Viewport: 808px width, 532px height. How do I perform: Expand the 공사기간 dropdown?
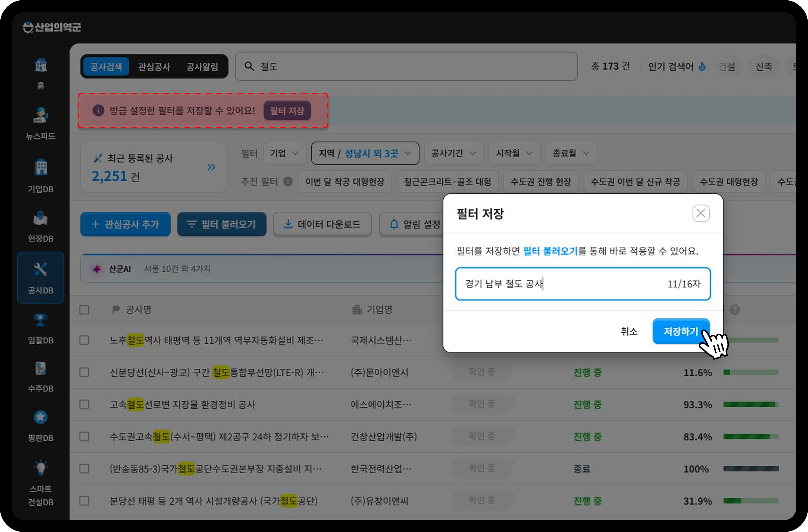[454, 153]
